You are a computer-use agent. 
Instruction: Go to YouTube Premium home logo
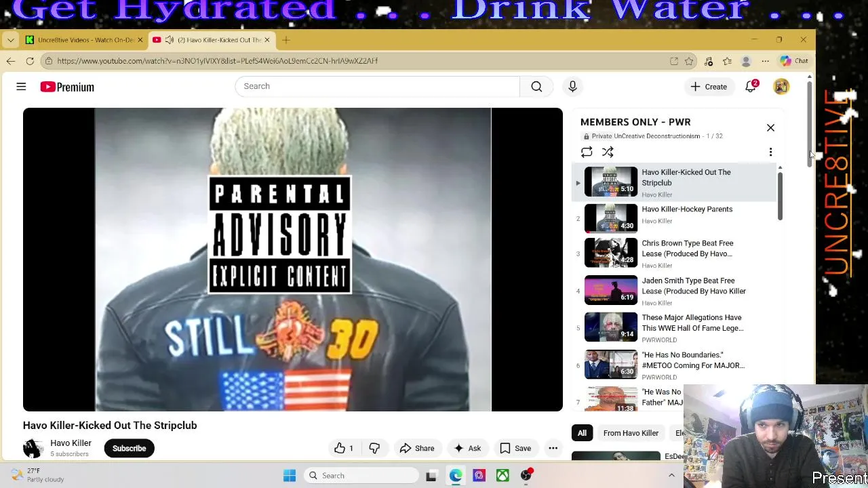tap(67, 87)
